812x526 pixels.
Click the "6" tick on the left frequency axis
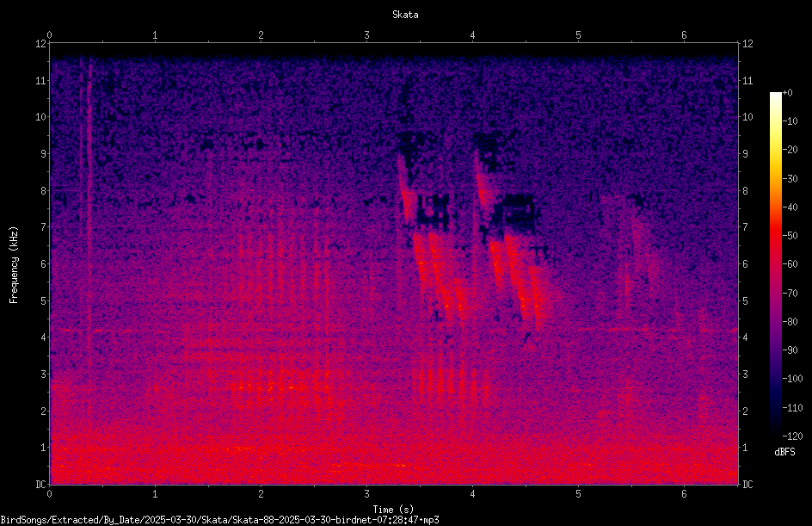[44, 263]
